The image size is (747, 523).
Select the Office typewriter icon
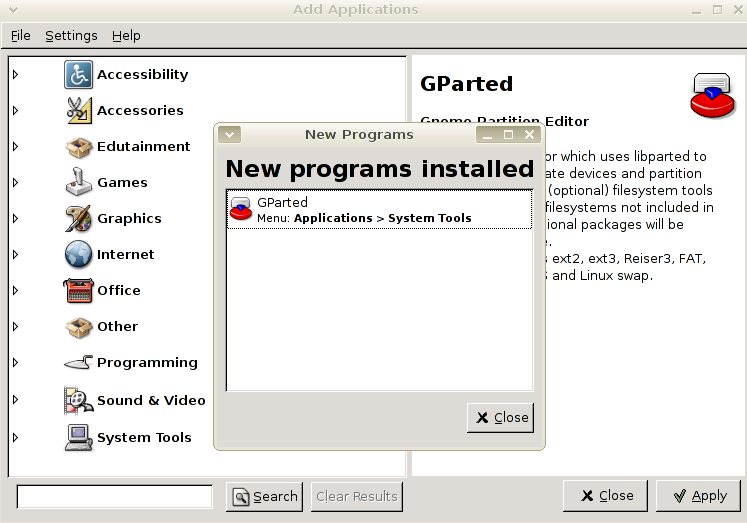click(x=78, y=291)
